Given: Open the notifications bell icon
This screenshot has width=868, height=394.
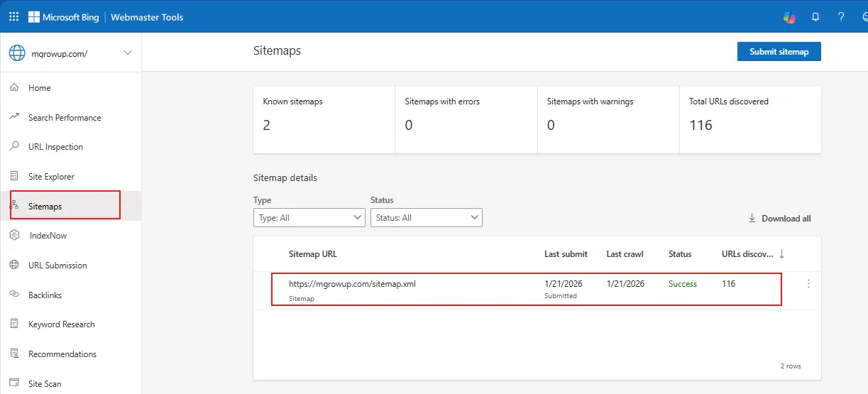Looking at the screenshot, I should (x=815, y=17).
